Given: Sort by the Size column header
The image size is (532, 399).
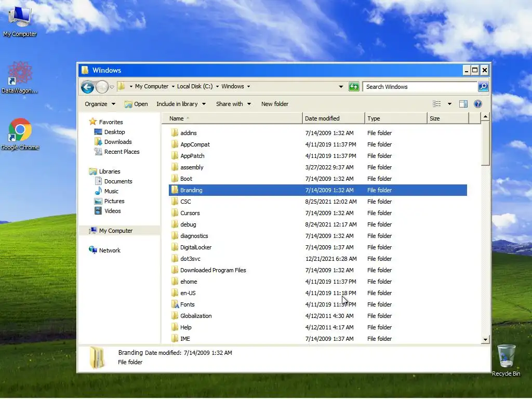Looking at the screenshot, I should 448,118.
